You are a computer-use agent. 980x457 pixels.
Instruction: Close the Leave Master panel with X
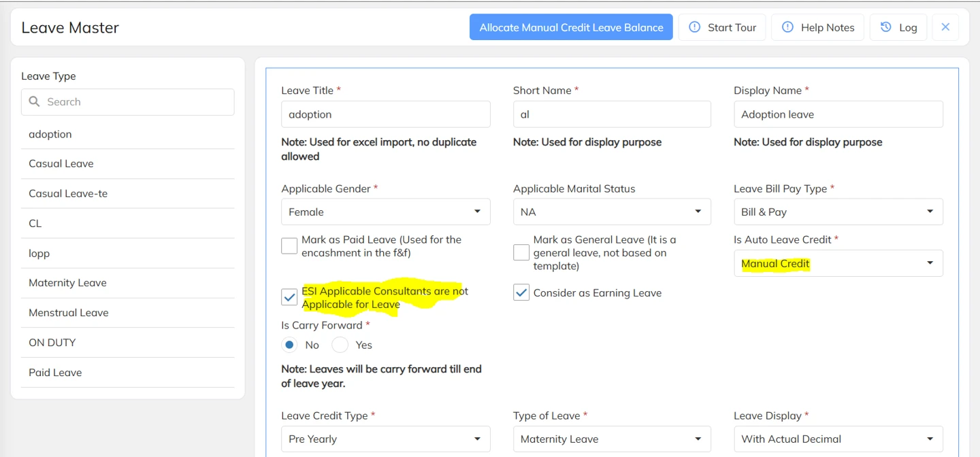[x=945, y=27]
